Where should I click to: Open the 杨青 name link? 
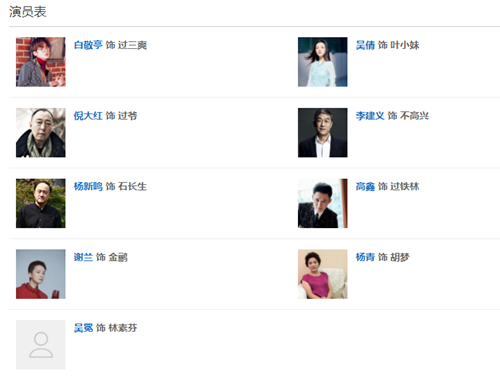click(365, 257)
